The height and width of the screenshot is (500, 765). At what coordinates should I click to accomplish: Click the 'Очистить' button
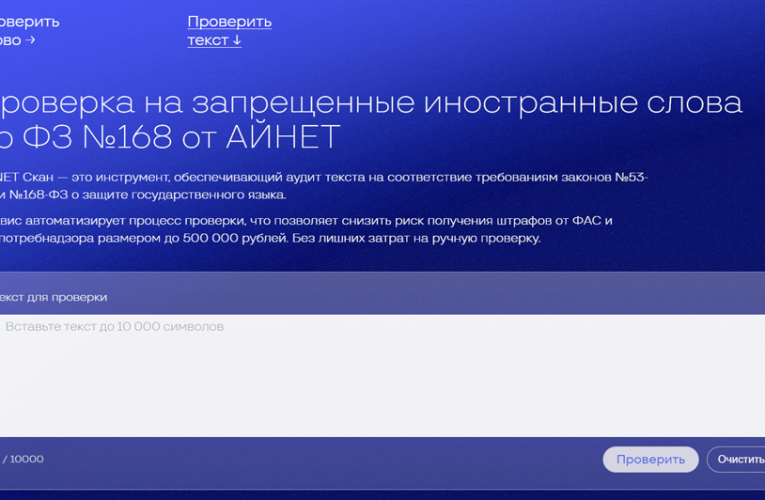[737, 460]
